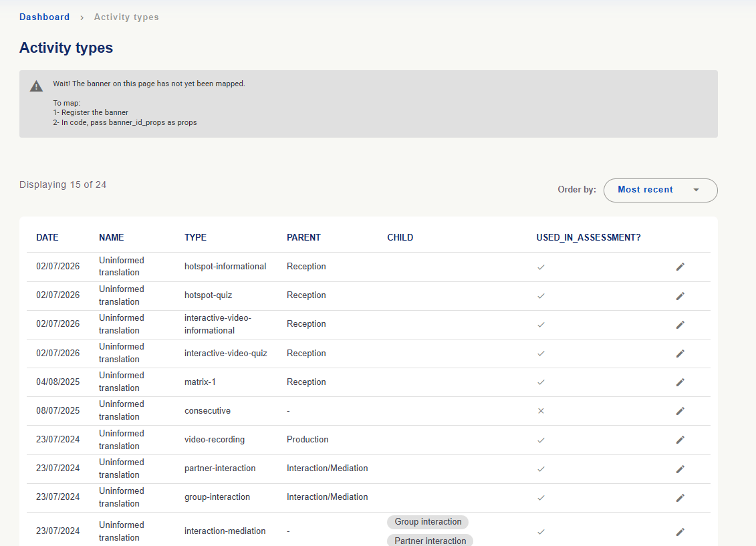Click the matrix-1 type cell

200,382
